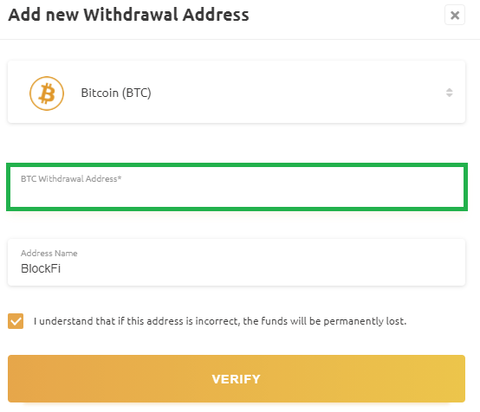Click inside the green-outlined address box

click(x=237, y=187)
